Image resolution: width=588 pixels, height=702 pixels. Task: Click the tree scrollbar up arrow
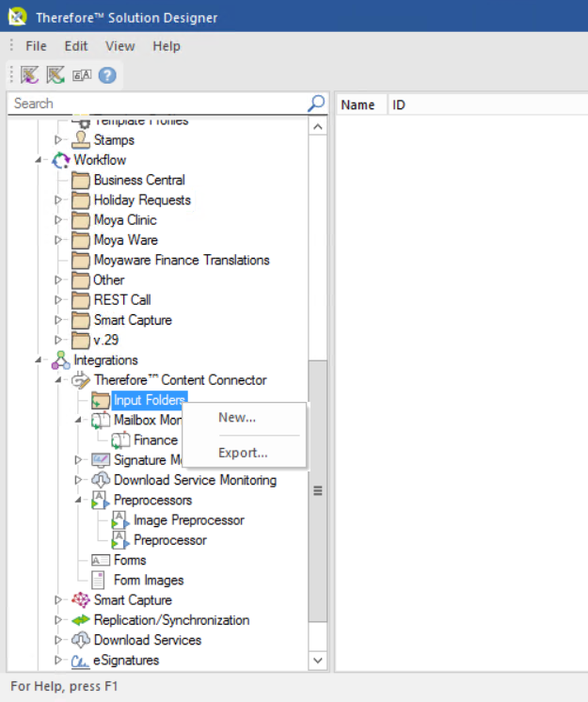[318, 127]
